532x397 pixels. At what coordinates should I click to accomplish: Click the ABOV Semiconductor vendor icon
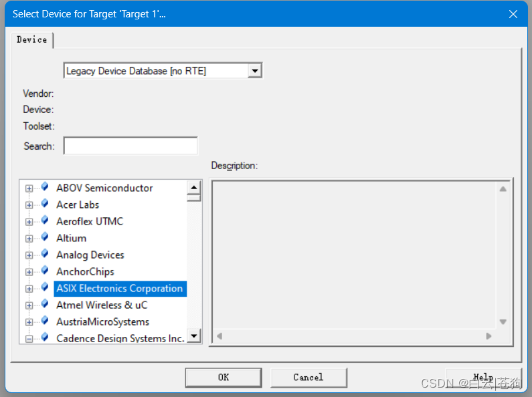[x=45, y=186]
